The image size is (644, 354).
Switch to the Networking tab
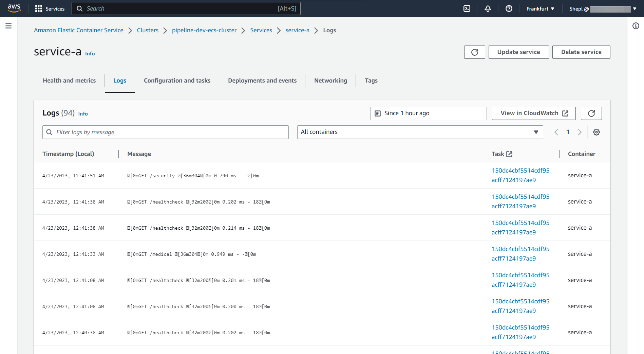(330, 81)
